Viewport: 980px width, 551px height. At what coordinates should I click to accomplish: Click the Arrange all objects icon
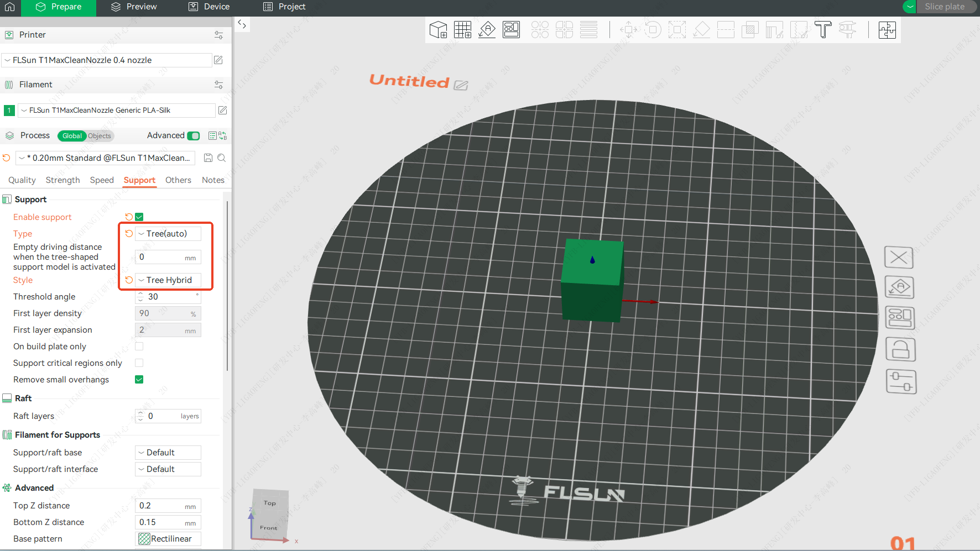coord(511,30)
